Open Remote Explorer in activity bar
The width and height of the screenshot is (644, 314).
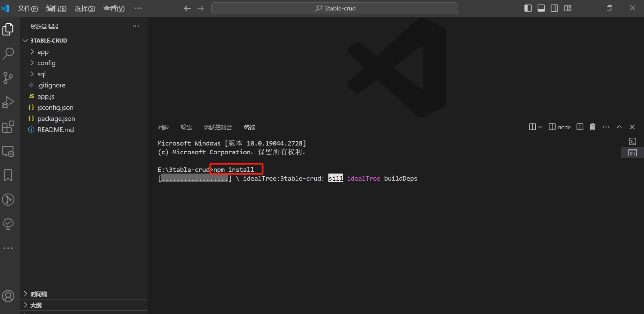[8, 151]
